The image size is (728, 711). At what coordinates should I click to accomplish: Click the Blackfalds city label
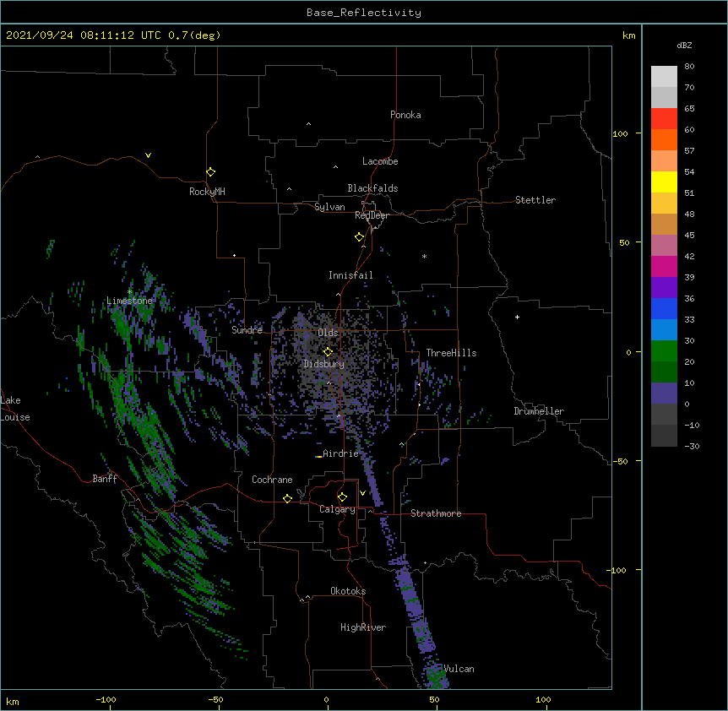372,188
